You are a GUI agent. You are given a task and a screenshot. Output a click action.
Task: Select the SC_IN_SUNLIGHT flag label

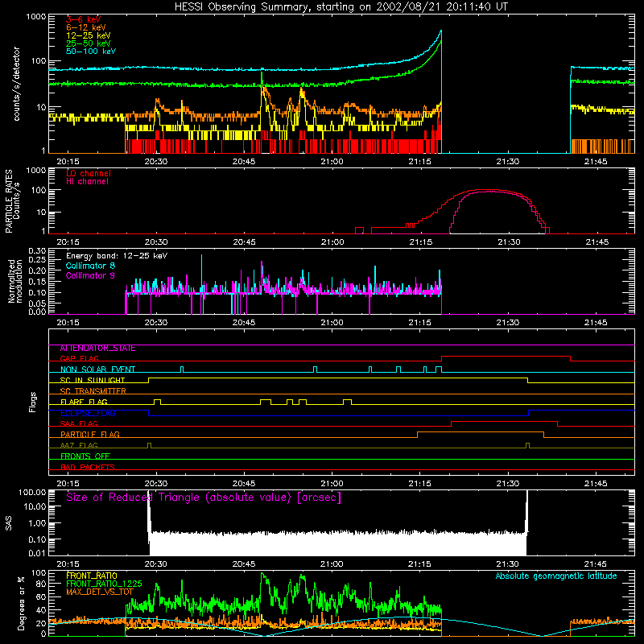[x=93, y=380]
